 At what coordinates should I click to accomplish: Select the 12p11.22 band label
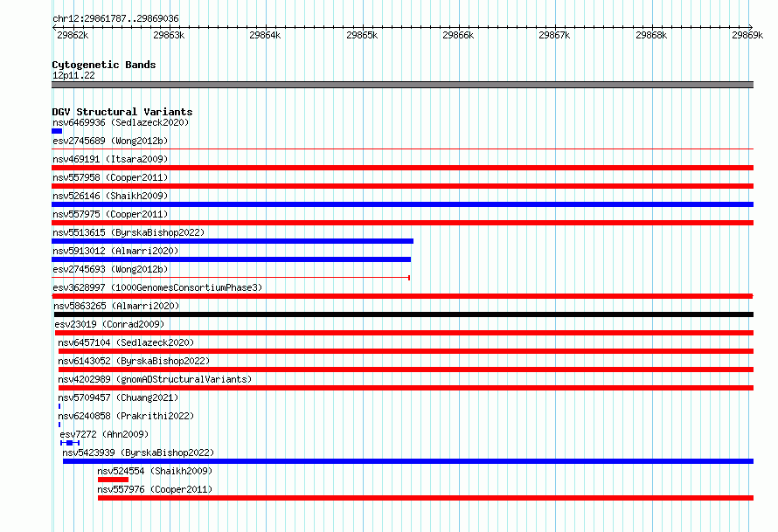click(x=73, y=75)
